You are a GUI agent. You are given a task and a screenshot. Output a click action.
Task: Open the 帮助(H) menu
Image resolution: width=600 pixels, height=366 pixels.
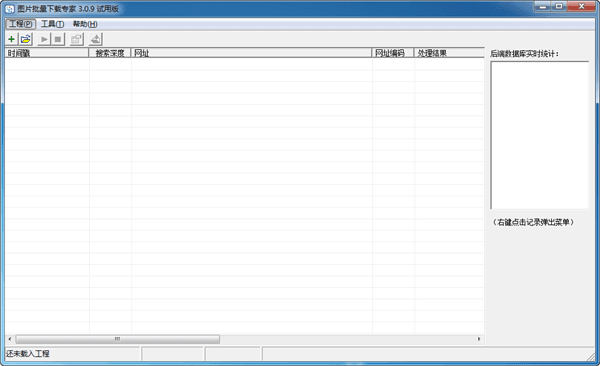click(85, 24)
